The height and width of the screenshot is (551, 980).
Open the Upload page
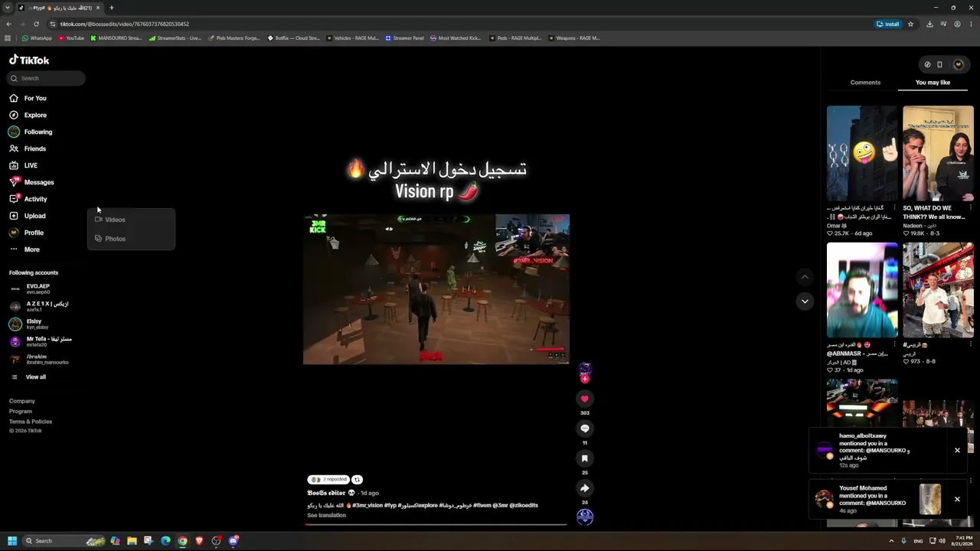click(28, 216)
